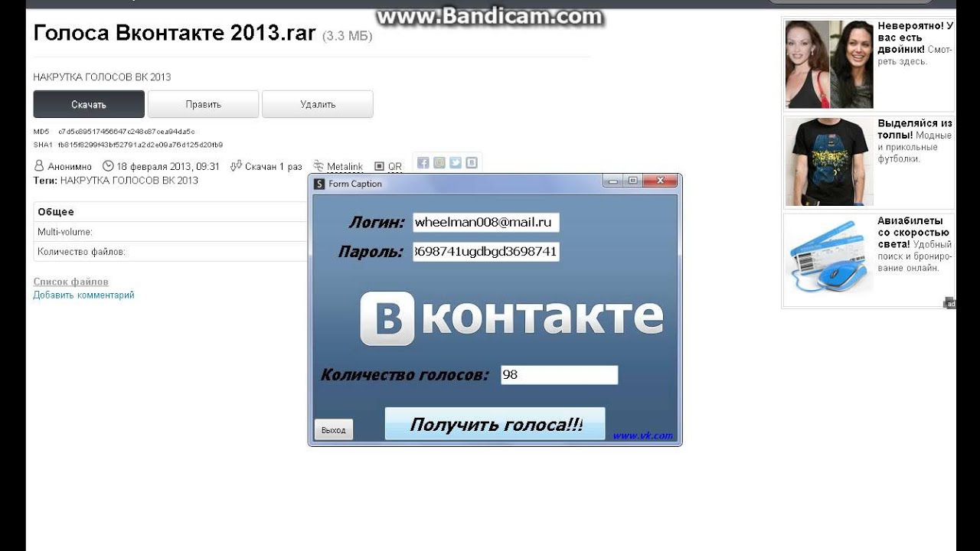Click the user icon beside Анонимно
980x551 pixels.
[x=39, y=166]
